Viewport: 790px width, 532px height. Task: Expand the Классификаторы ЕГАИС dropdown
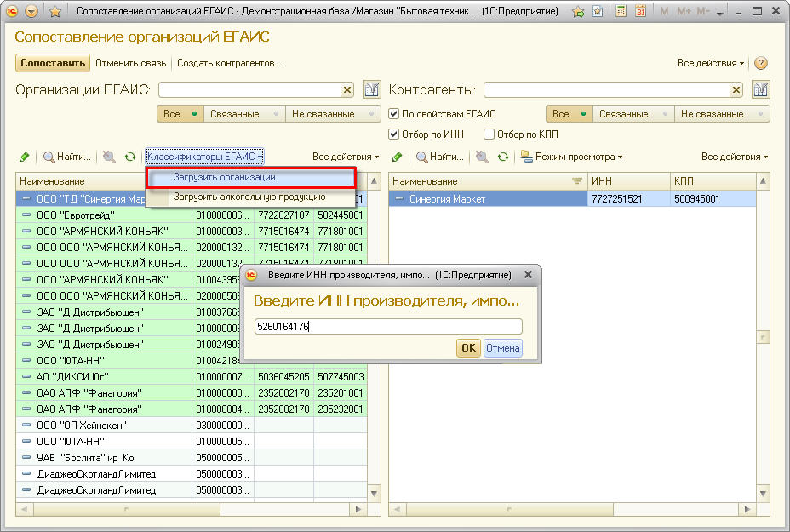(204, 157)
